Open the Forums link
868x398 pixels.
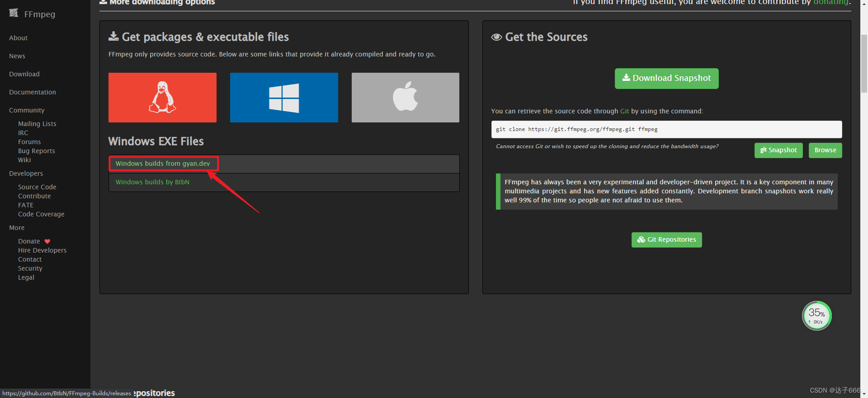[29, 142]
